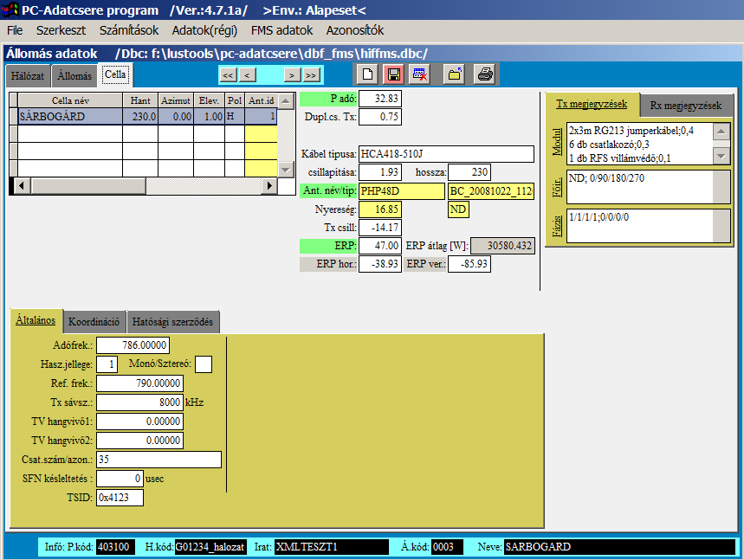
Task: Click the delete record icon
Action: point(419,74)
